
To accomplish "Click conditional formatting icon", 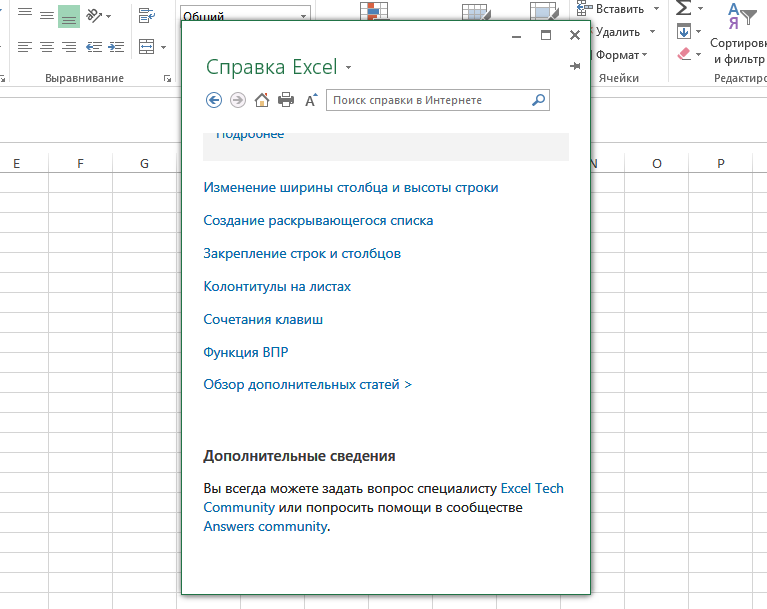I will [x=374, y=11].
